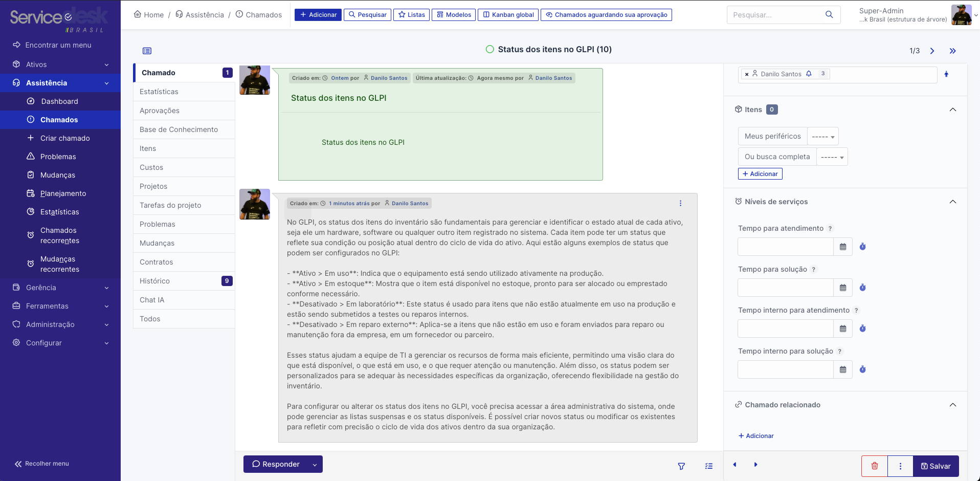Save ticket with Salvar button
This screenshot has height=481, width=980.
(x=936, y=466)
